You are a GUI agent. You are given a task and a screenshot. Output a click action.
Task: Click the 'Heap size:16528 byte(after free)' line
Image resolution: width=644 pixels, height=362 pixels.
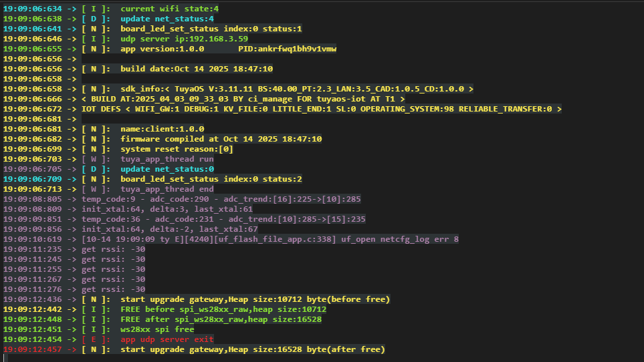tap(252, 349)
